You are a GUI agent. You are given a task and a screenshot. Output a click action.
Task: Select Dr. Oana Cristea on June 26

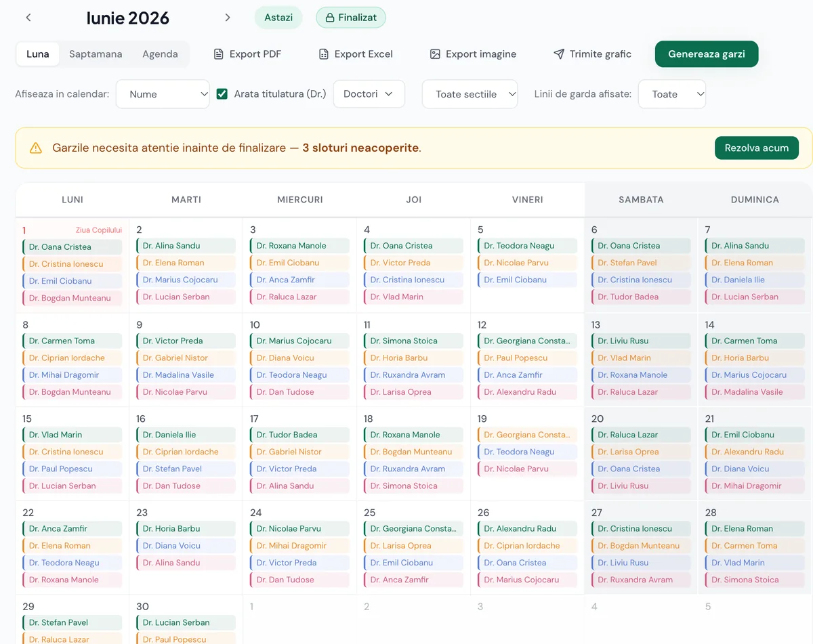click(527, 563)
